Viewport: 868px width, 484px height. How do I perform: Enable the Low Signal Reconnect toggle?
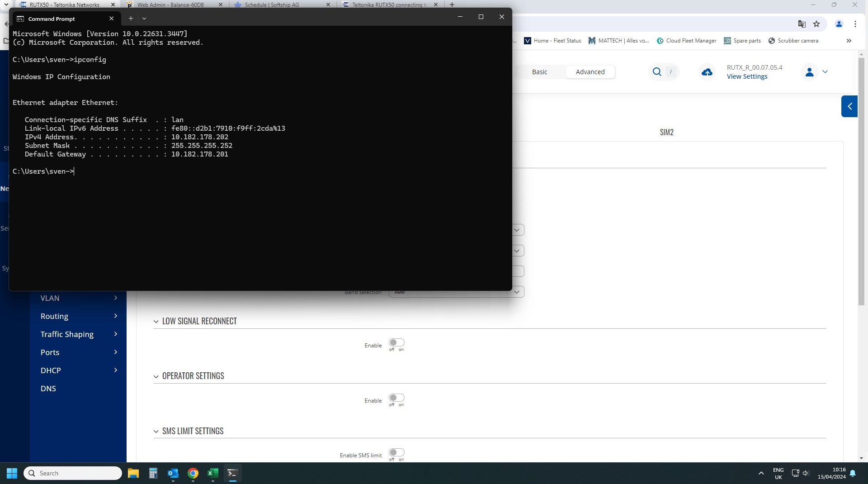point(396,343)
